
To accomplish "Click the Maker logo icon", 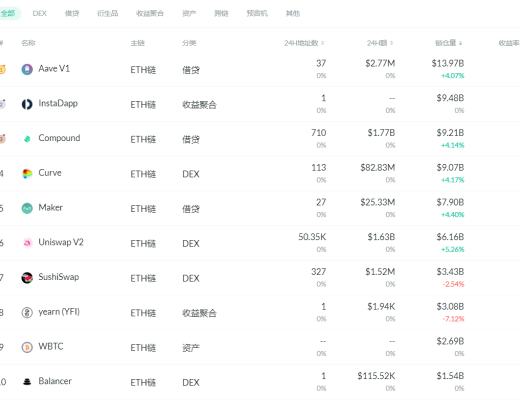I will pyautogui.click(x=27, y=208).
